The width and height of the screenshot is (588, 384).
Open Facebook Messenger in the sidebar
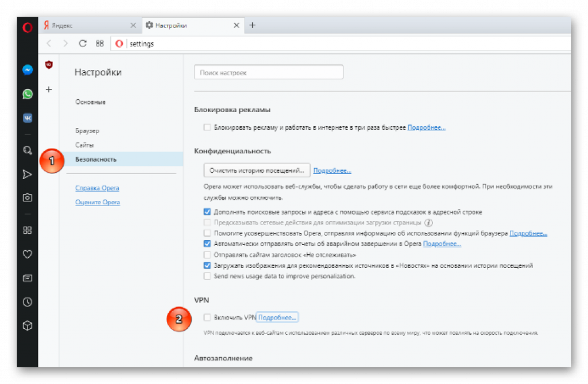click(27, 69)
